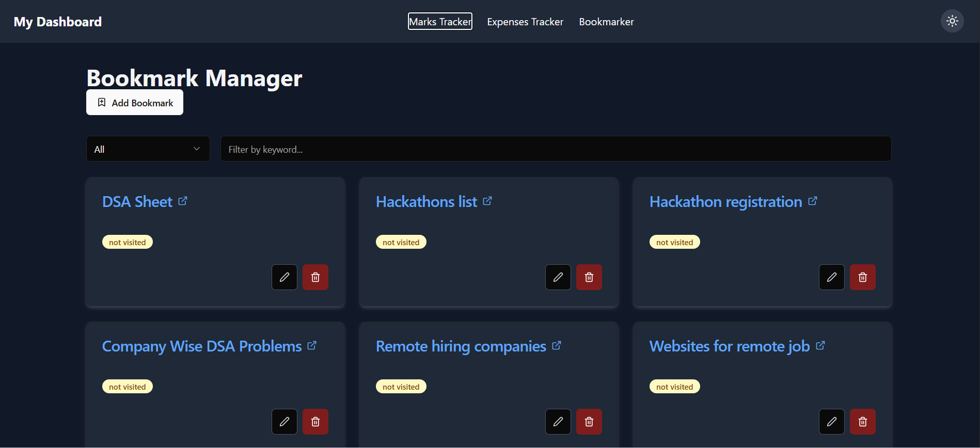The image size is (980, 448).
Task: Open the Hackathon registration link
Action: point(726,202)
